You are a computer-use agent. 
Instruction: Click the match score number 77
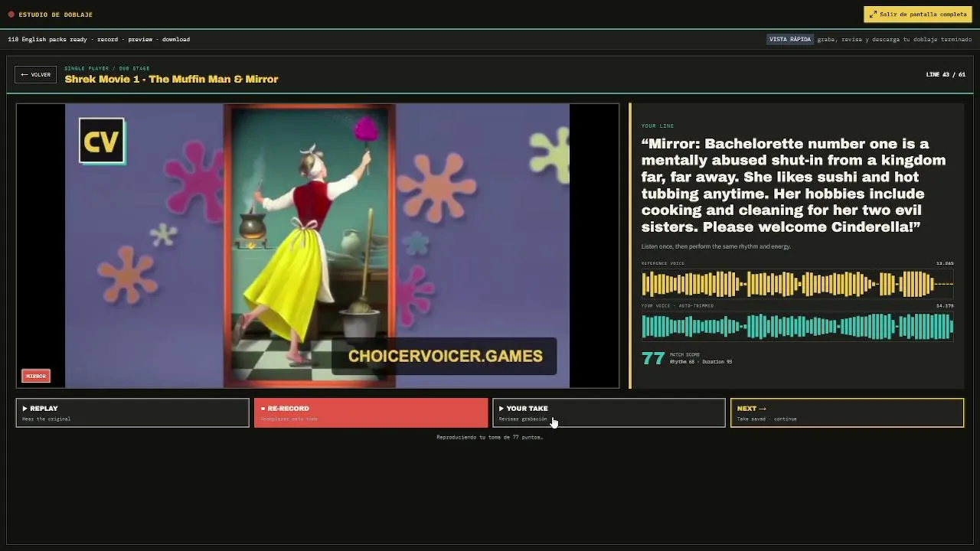click(x=653, y=358)
